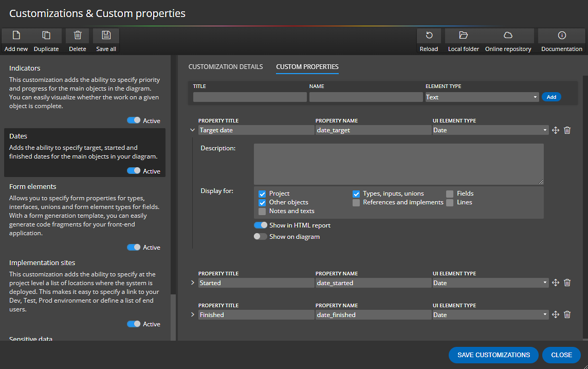588x369 pixels.
Task: Check the Fields checkbox under Display for
Action: [x=450, y=193]
